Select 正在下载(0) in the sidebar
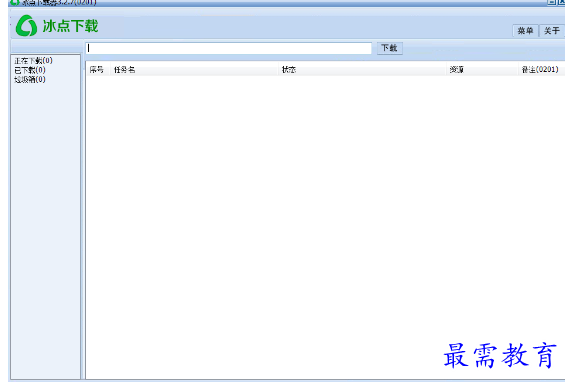The image size is (565, 387). (x=33, y=61)
